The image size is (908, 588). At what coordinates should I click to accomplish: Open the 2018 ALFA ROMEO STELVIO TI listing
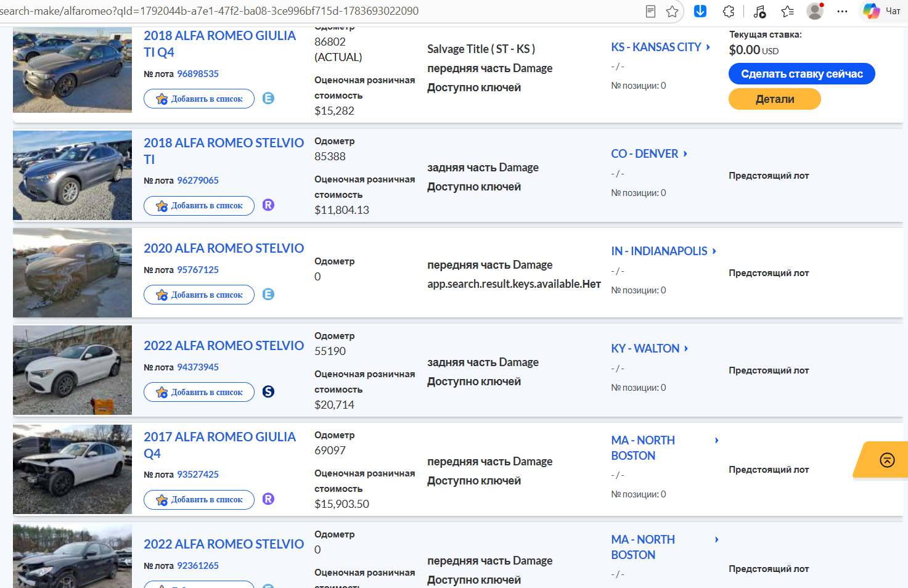(x=224, y=151)
